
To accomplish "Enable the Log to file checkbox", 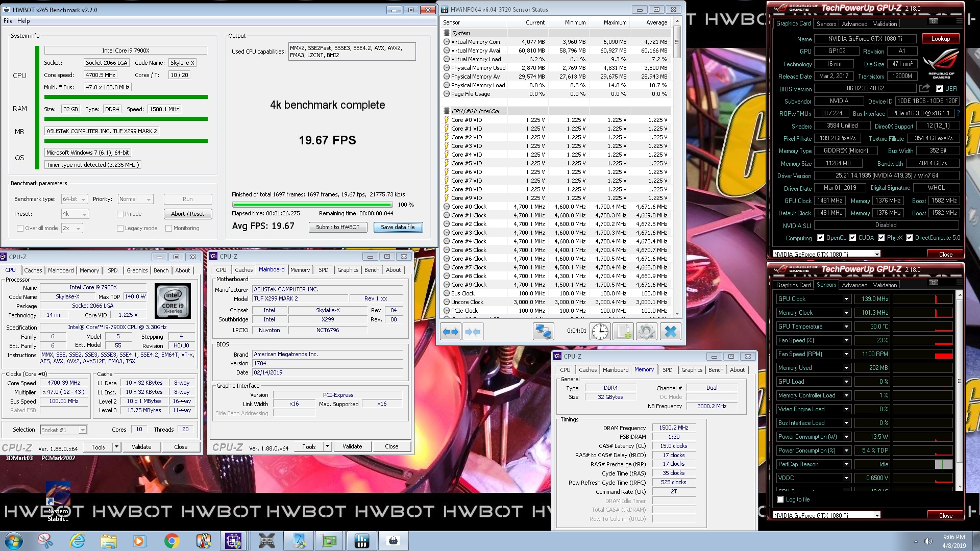I will coord(780,499).
